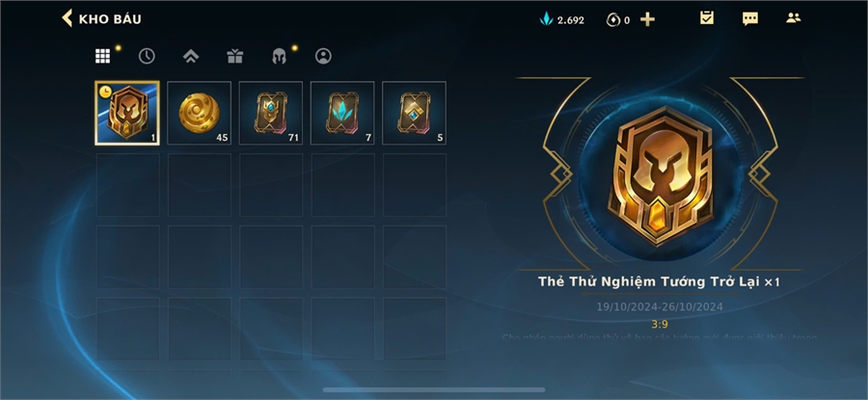Select the champion trial card item
The height and width of the screenshot is (400, 868).
pos(127,113)
